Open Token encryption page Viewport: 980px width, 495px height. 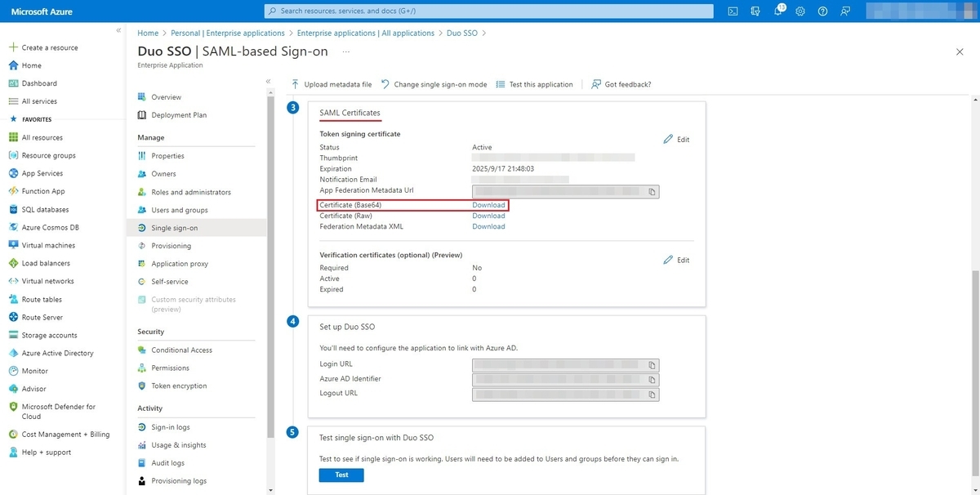[179, 386]
